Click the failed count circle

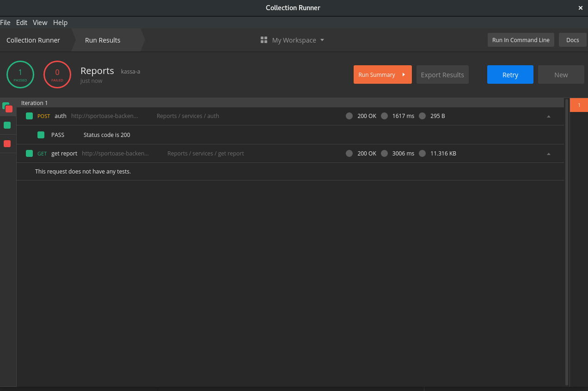(57, 74)
